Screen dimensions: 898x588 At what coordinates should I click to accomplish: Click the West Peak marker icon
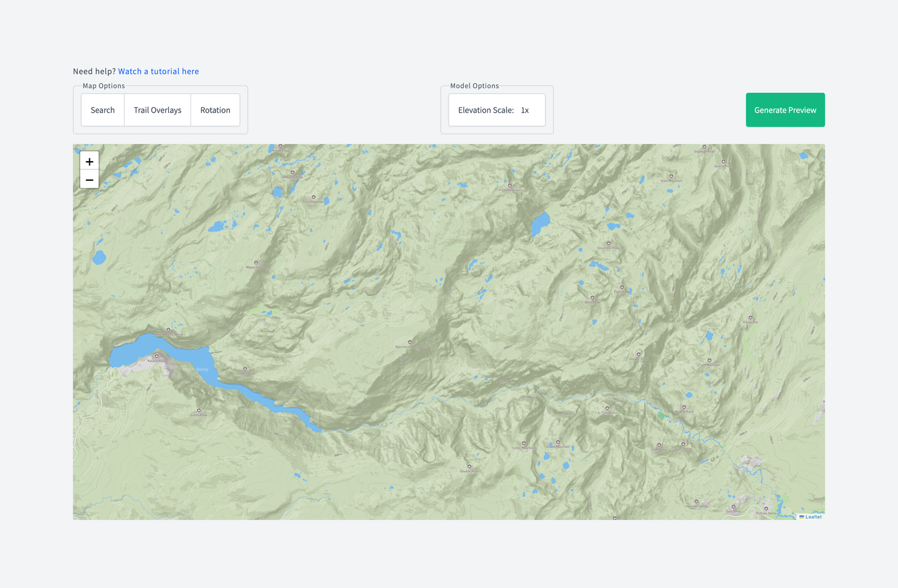[x=593, y=298]
